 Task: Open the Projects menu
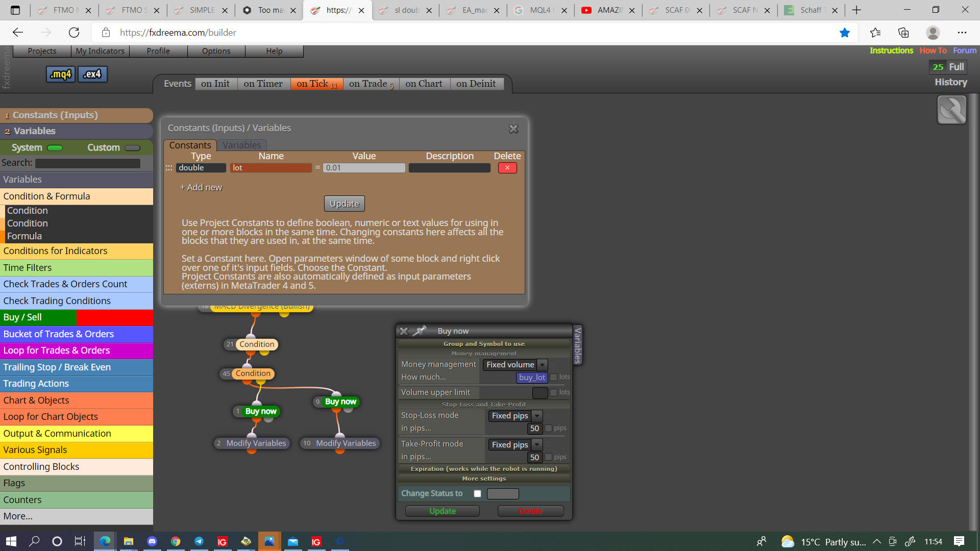(x=42, y=51)
